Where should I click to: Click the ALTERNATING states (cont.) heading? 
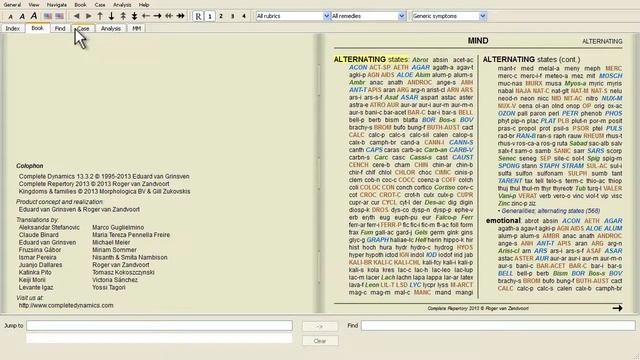coord(531,60)
